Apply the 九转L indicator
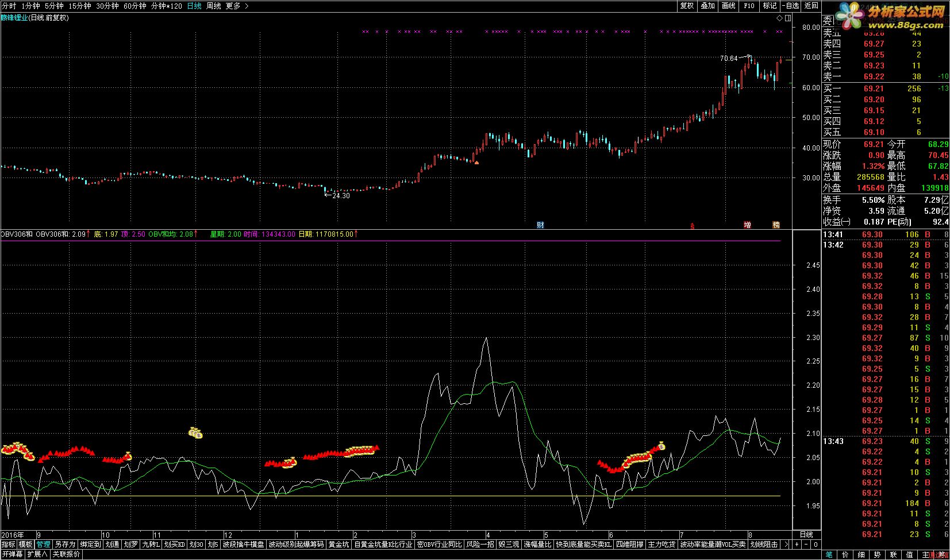Image resolution: width=950 pixels, height=560 pixels. [x=150, y=544]
